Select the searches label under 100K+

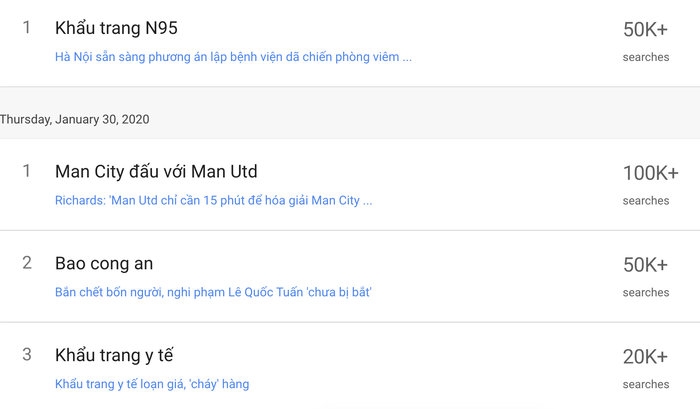coord(646,201)
